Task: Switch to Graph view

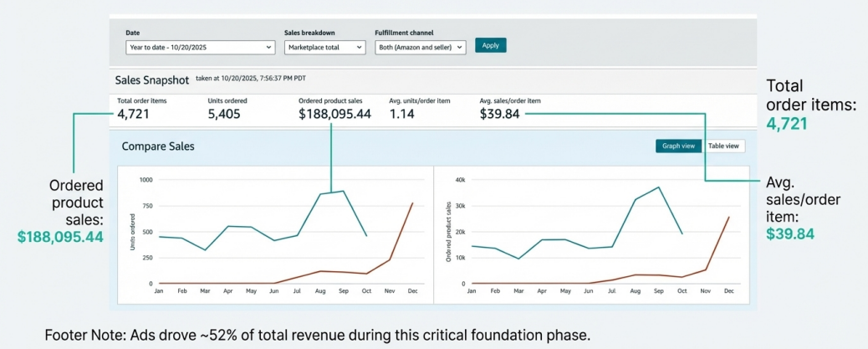Action: coord(678,146)
